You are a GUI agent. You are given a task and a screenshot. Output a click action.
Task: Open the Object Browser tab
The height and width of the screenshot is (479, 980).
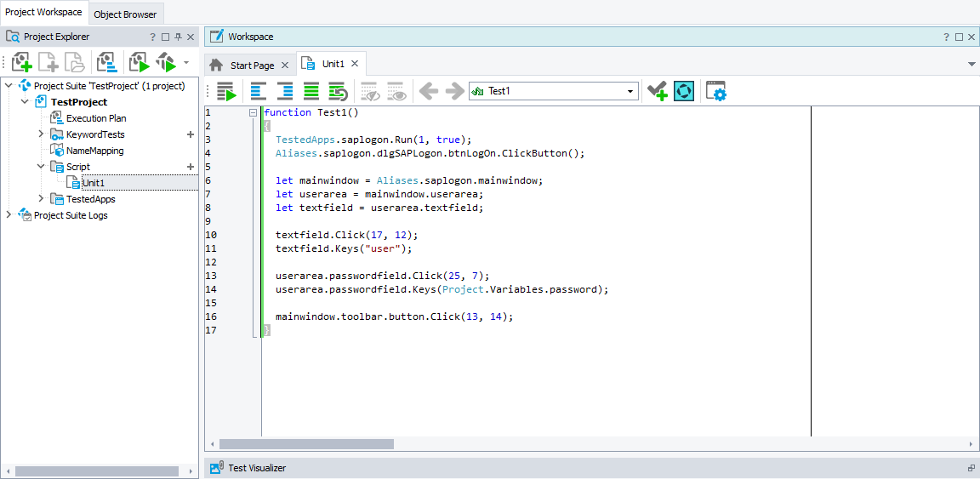pyautogui.click(x=125, y=14)
